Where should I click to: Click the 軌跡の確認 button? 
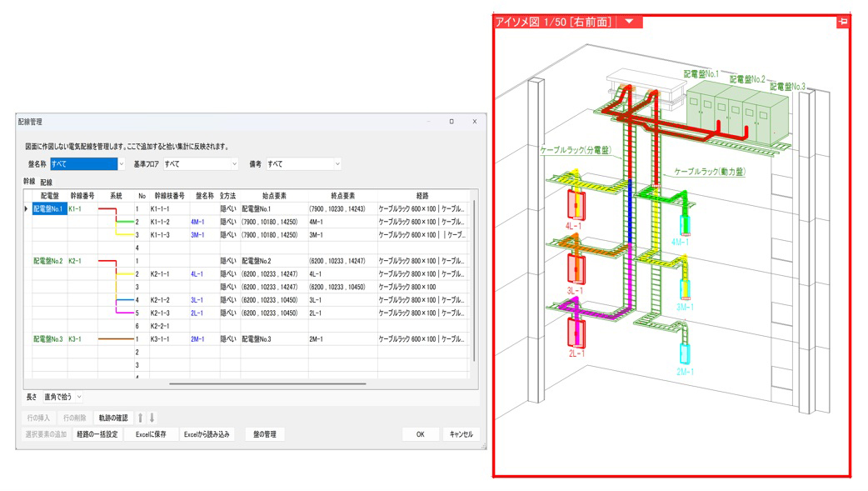point(113,418)
